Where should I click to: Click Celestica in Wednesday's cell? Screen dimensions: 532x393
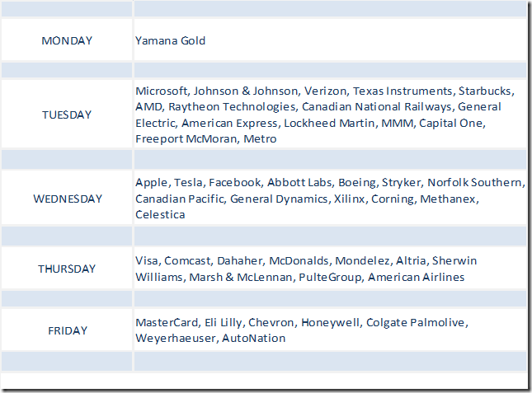point(160,215)
